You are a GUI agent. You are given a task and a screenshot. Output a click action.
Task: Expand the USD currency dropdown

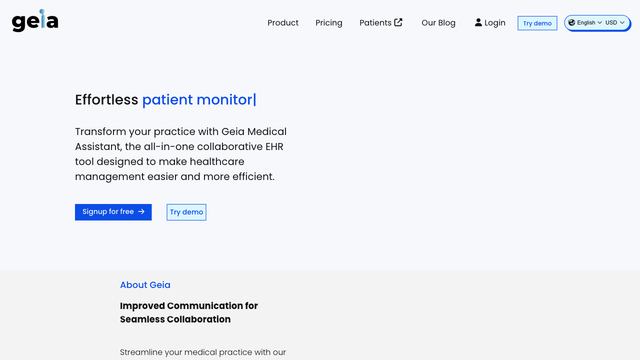(x=615, y=22)
